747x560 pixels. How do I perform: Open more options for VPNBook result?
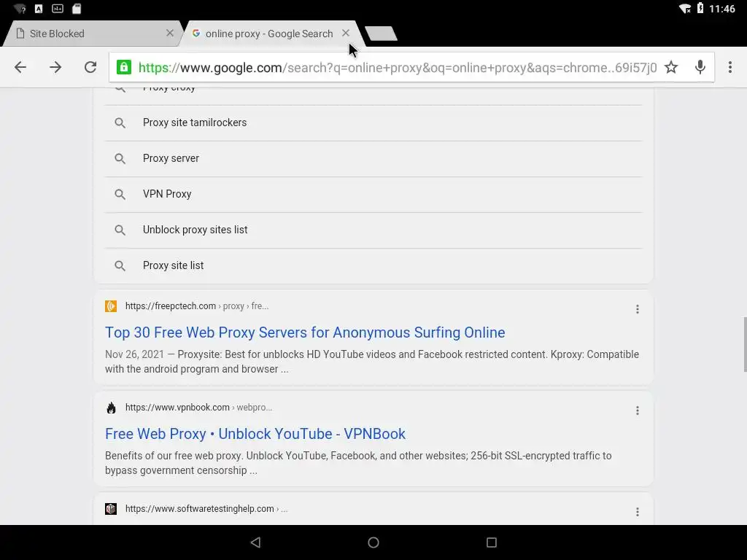pos(637,411)
